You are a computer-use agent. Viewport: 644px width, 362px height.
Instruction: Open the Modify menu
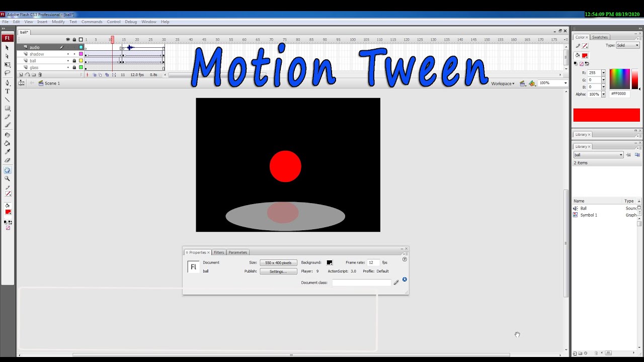pyautogui.click(x=58, y=22)
